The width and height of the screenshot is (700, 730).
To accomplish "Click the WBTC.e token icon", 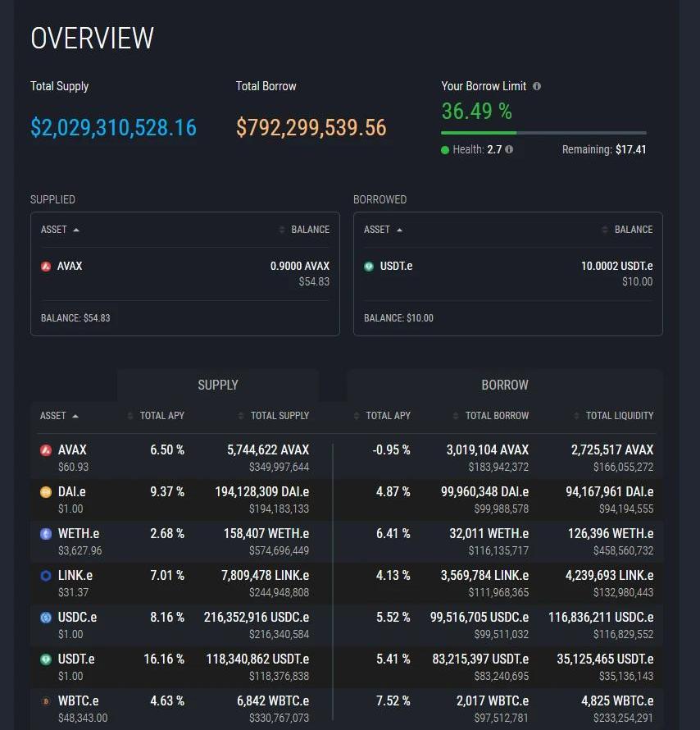I will point(46,701).
